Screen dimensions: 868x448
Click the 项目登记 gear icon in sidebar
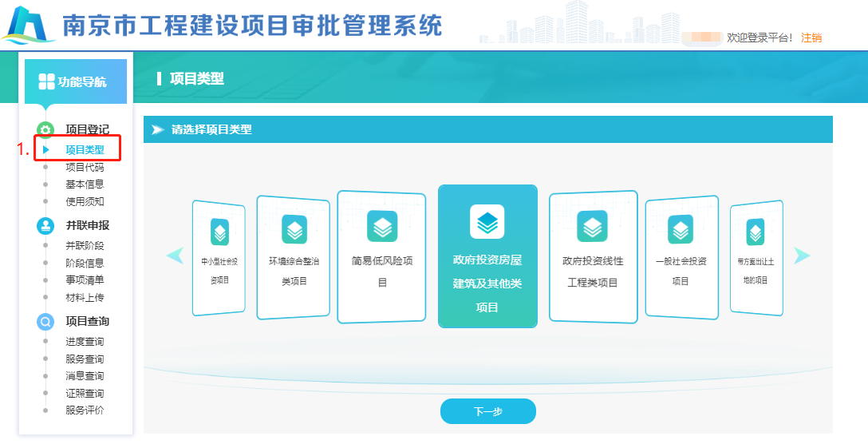pyautogui.click(x=45, y=129)
